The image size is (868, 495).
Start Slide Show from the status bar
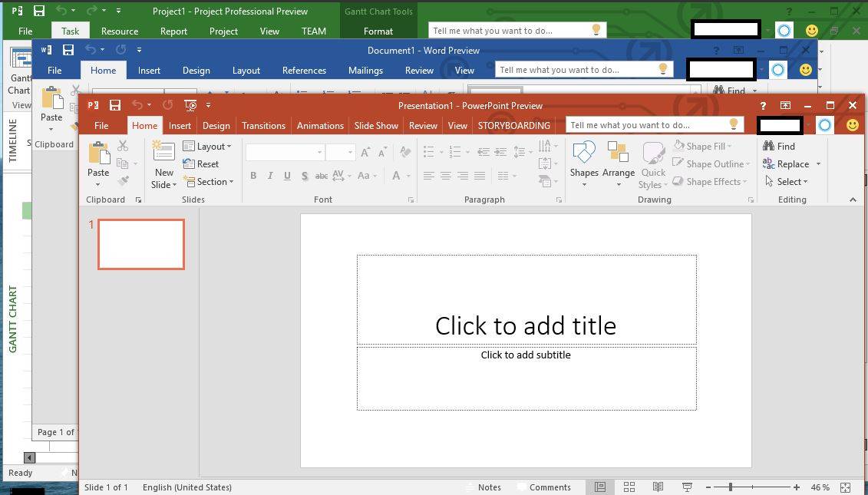pos(687,487)
